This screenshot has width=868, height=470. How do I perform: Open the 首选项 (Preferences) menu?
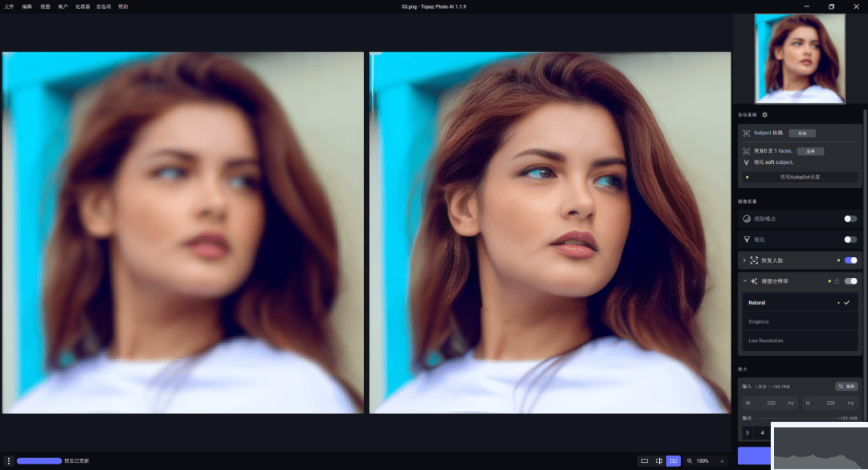pos(104,6)
